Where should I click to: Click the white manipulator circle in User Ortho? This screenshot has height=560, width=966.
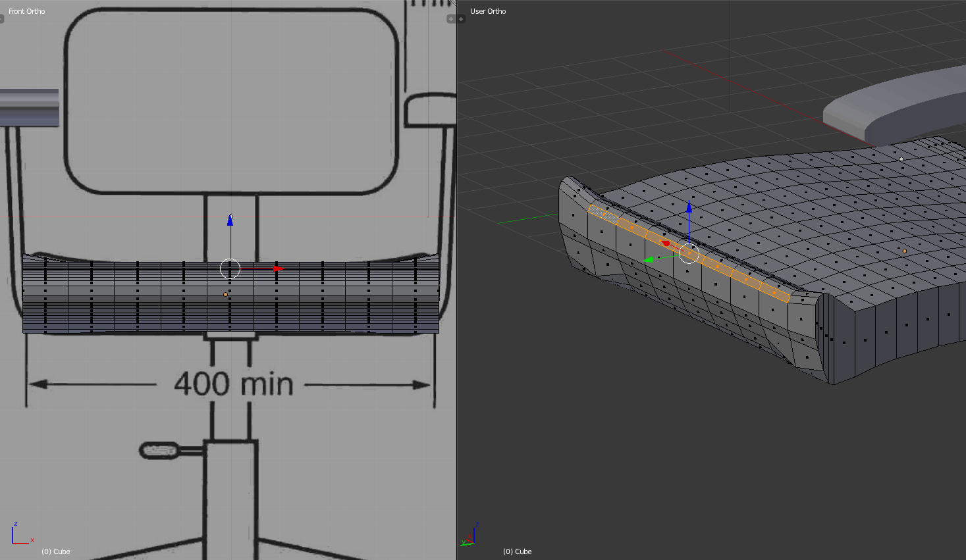[x=689, y=253]
